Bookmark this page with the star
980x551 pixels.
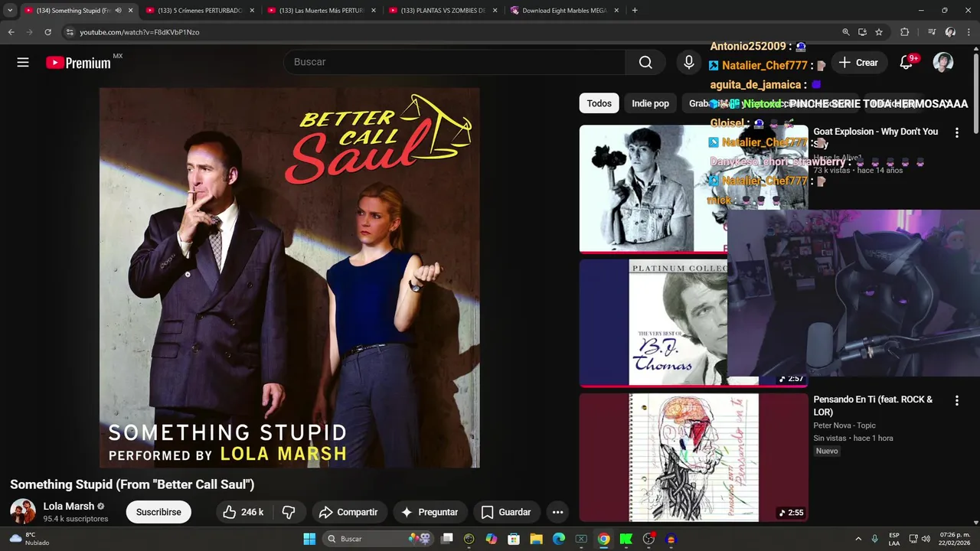(879, 32)
